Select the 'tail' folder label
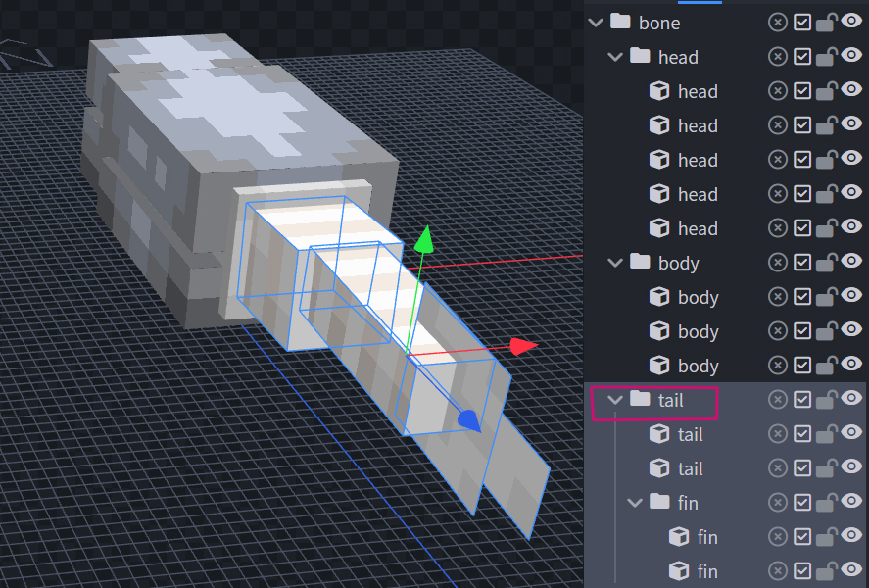 [x=671, y=400]
